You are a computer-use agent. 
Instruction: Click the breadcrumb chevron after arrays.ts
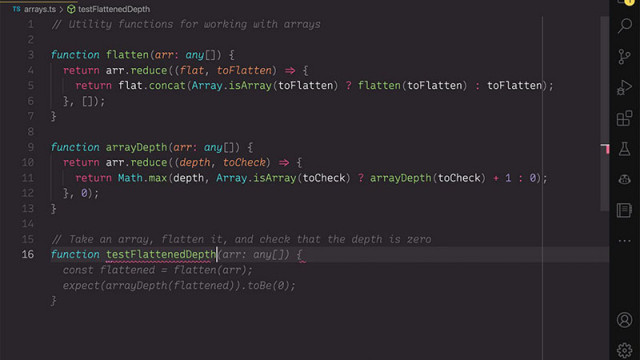pyautogui.click(x=61, y=9)
